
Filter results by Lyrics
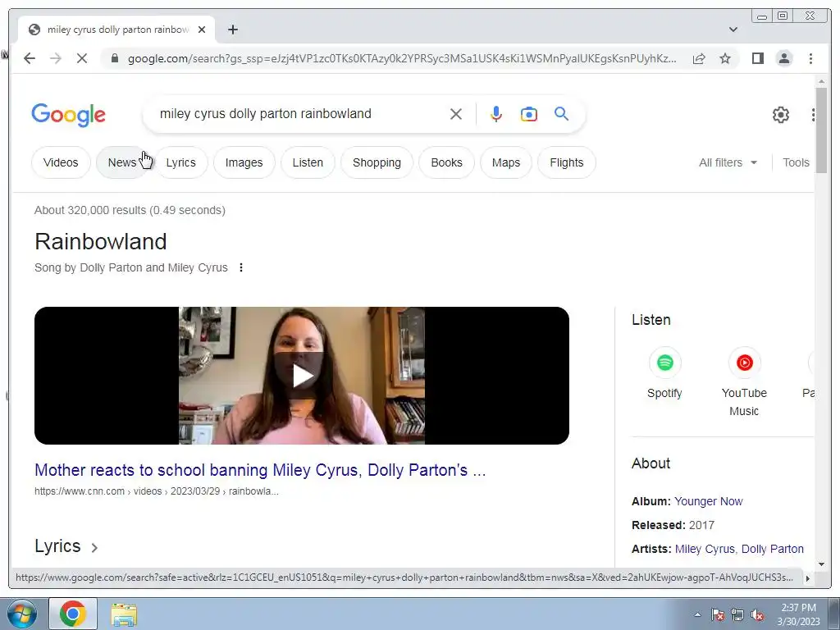coord(180,162)
